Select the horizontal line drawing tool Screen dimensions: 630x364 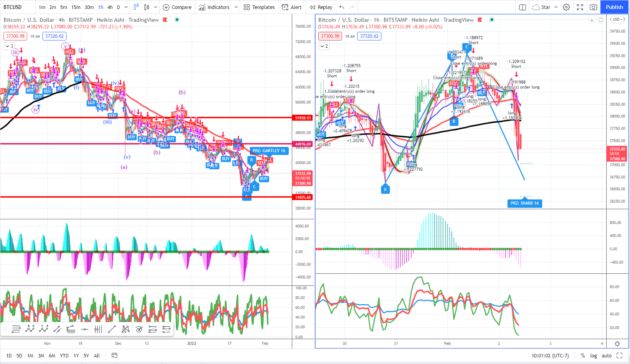(x=84, y=329)
